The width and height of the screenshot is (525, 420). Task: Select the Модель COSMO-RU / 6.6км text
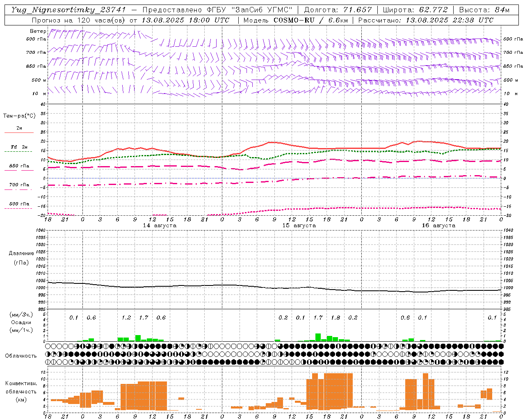pos(295,20)
